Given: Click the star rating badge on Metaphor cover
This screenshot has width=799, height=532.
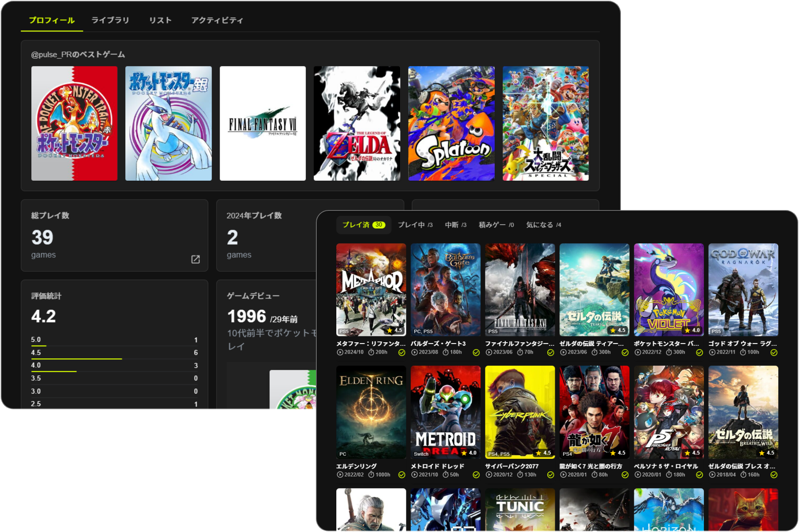Looking at the screenshot, I should pyautogui.click(x=395, y=330).
